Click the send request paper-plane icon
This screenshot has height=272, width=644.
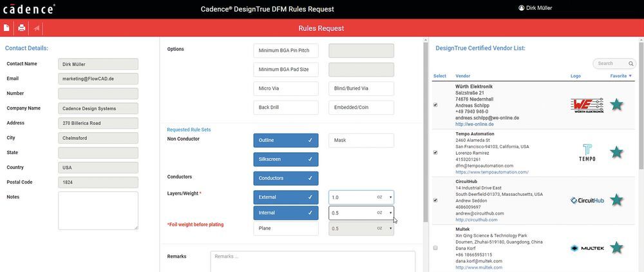pos(37,28)
